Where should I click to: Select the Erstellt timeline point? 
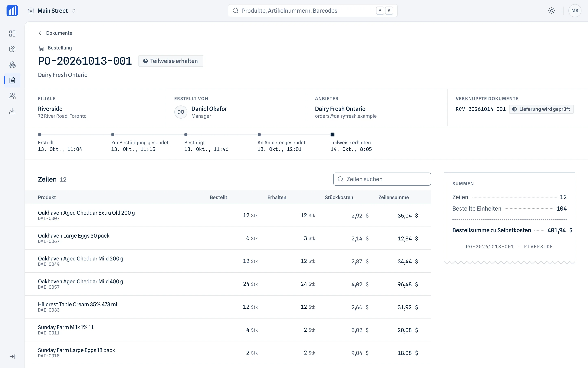40,135
